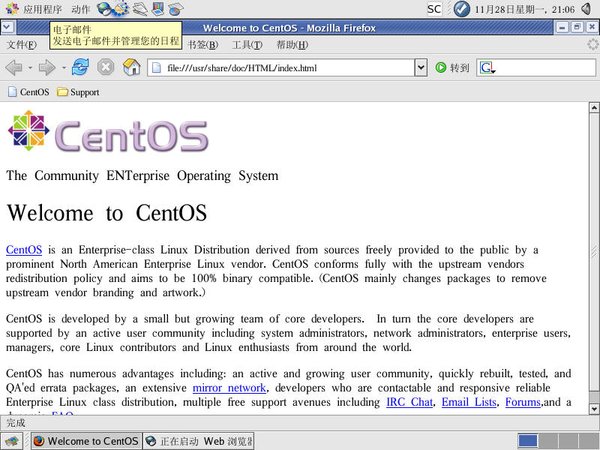The image size is (600, 450).
Task: Go back with the Back arrow
Action: tap(14, 68)
